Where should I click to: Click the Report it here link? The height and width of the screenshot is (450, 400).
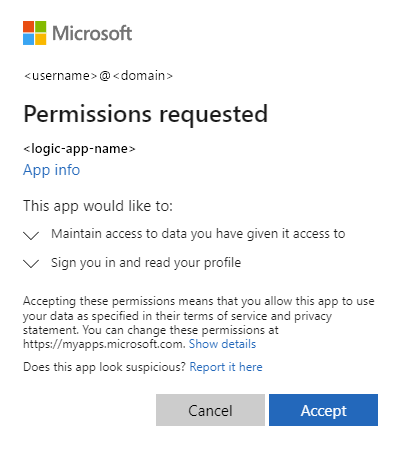(226, 367)
